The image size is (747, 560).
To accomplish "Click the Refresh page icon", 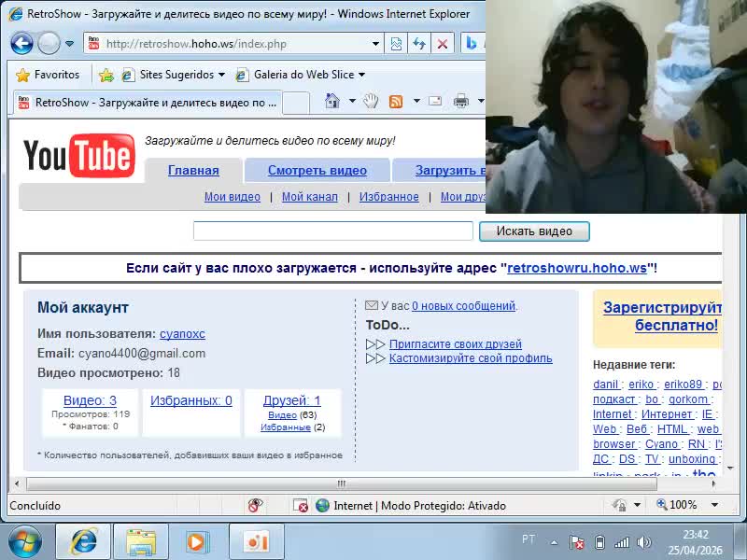I will 419,44.
